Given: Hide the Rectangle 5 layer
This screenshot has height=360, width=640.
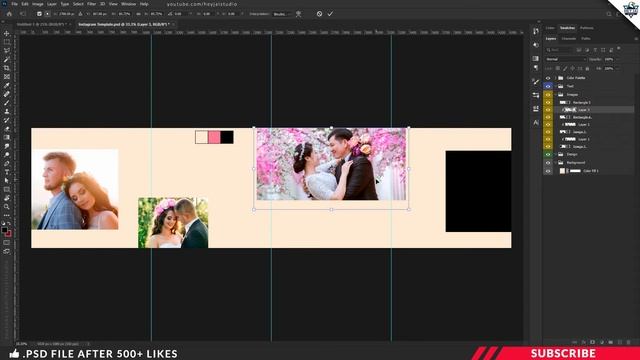Looking at the screenshot, I should point(548,102).
